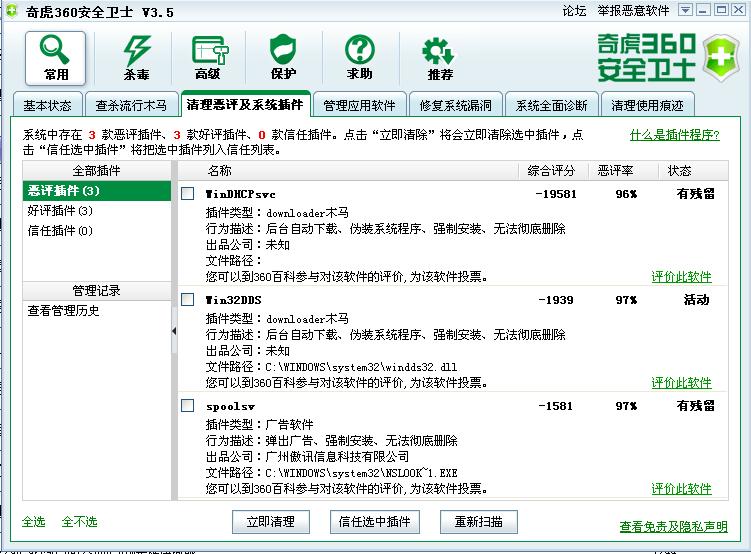Image resolution: width=751 pixels, height=554 pixels.
Task: Click the 全部插件 panel header
Action: (97, 170)
